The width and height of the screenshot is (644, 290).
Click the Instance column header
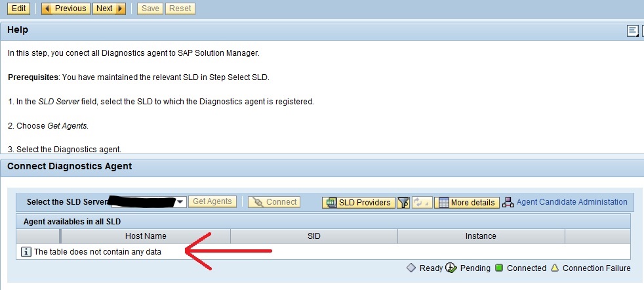(x=481, y=236)
